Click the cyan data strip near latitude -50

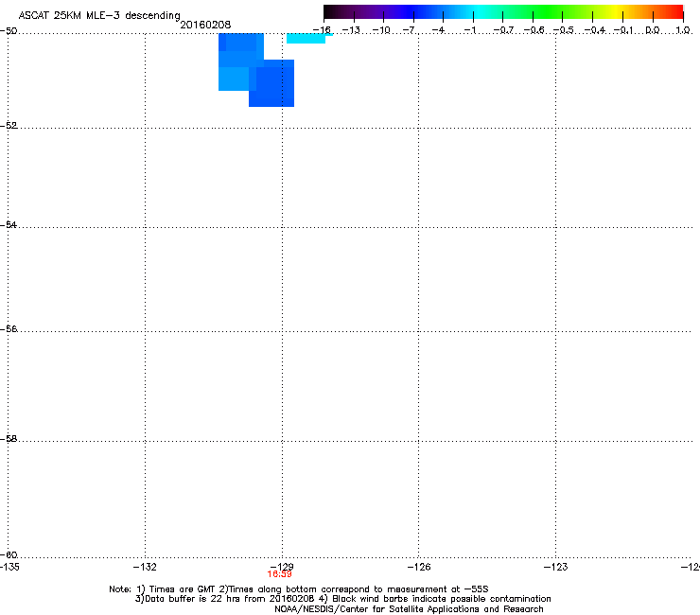(x=306, y=39)
